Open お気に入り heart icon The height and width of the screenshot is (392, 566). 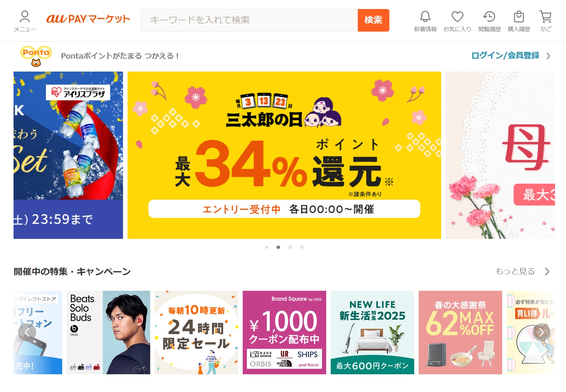click(457, 16)
